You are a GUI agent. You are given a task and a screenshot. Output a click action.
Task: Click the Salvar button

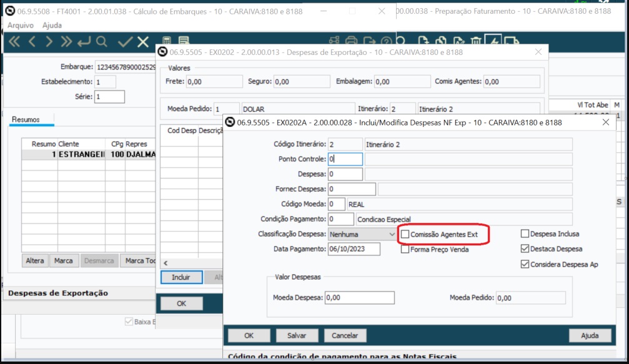coord(297,335)
